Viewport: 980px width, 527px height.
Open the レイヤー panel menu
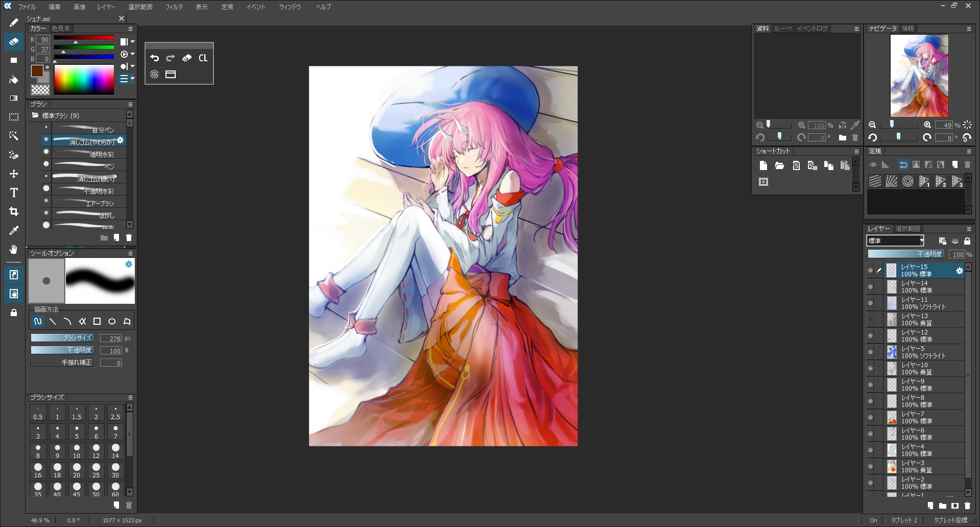[969, 229]
